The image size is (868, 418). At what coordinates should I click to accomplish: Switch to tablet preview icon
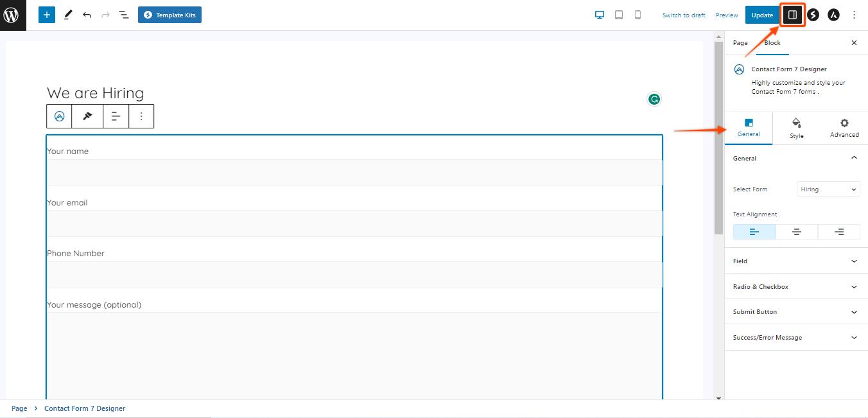coord(619,15)
